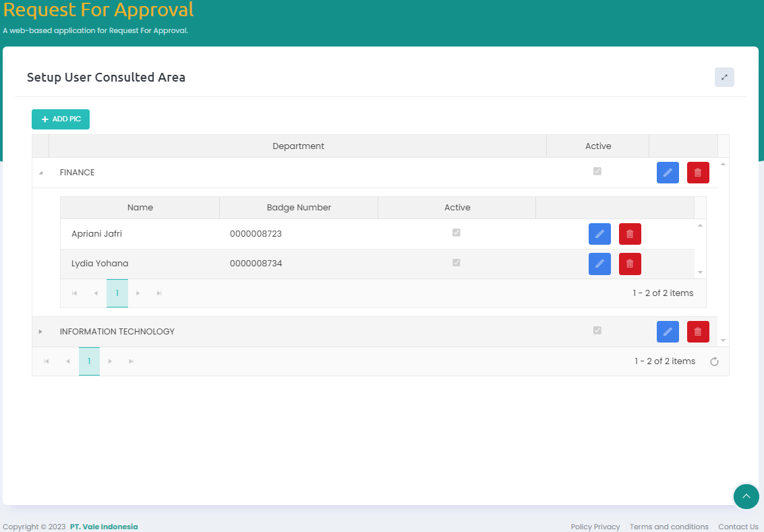Viewport: 764px width, 532px height.
Task: Collapse the FINANCE department row
Action: click(40, 173)
